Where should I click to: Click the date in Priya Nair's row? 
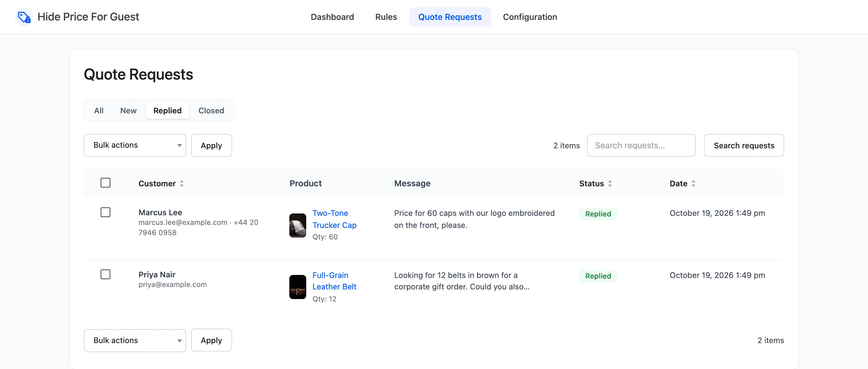[717, 275]
